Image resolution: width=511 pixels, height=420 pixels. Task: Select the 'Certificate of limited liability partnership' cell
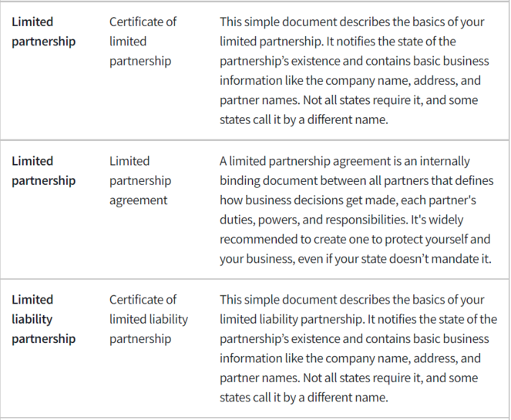click(149, 319)
